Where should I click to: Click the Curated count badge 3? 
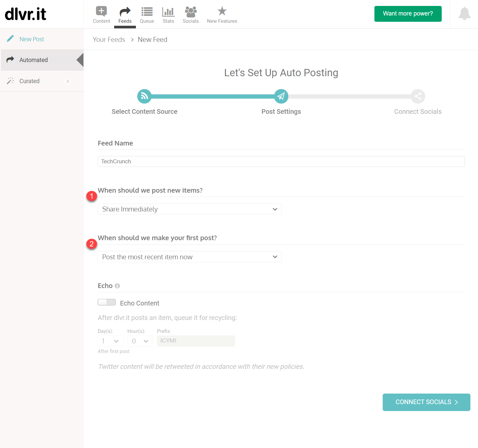click(68, 81)
